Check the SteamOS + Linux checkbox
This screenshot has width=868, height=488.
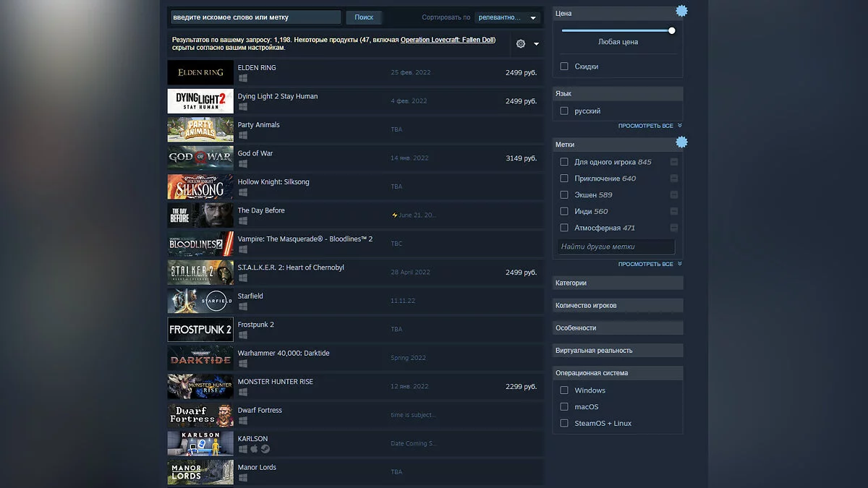[x=564, y=424]
